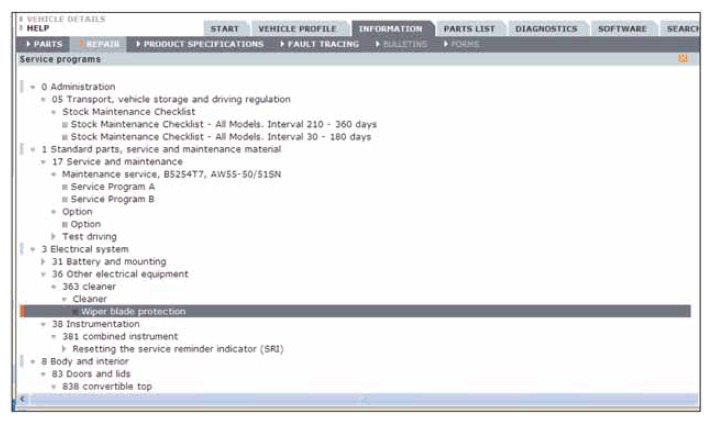712x424 pixels.
Task: Open the START tab
Action: [225, 29]
